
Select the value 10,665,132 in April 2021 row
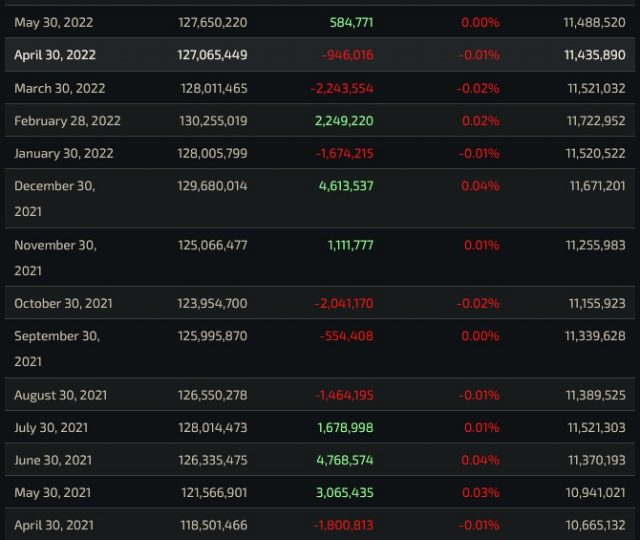[x=595, y=524]
